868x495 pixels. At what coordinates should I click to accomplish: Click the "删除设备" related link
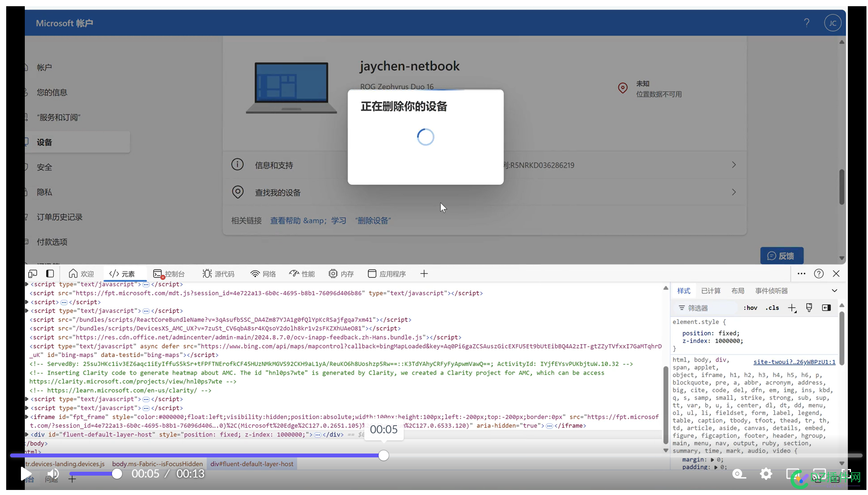pos(373,221)
